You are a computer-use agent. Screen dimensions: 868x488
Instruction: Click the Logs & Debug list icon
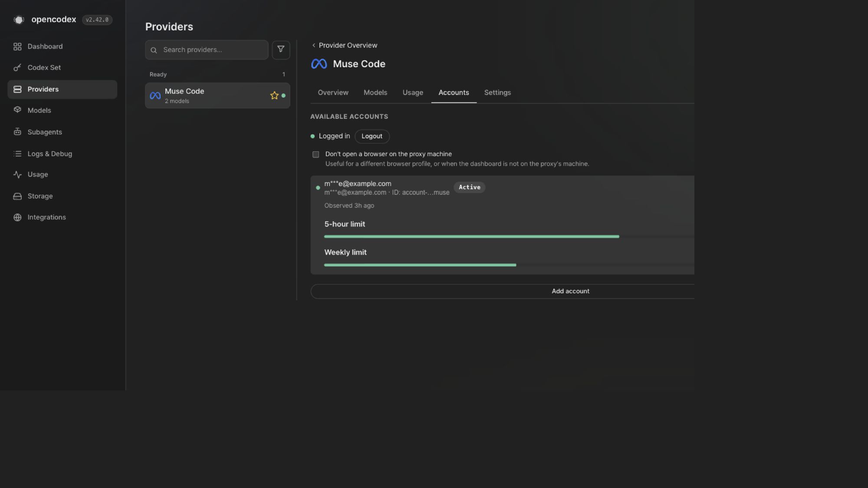[17, 154]
